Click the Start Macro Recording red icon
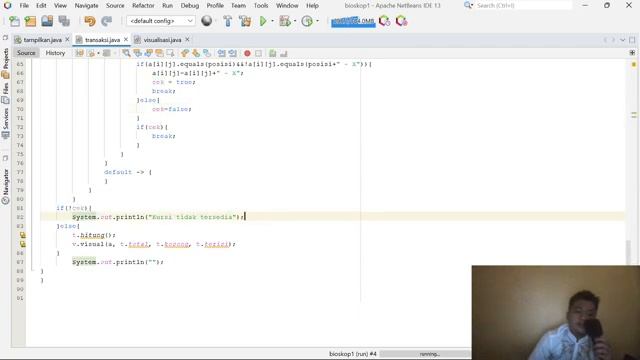The image size is (640, 360). point(247,53)
